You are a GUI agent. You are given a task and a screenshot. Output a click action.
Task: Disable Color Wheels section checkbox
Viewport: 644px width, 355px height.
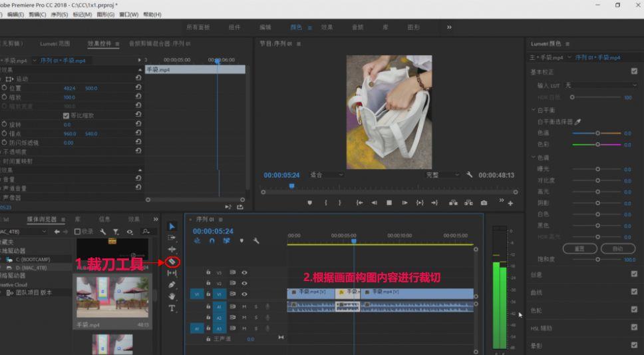(634, 309)
